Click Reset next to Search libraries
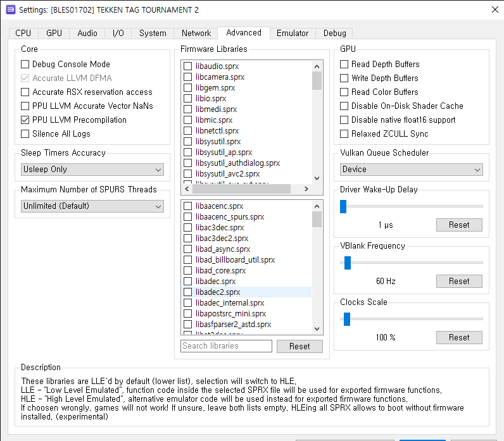The image size is (504, 441). [x=299, y=346]
